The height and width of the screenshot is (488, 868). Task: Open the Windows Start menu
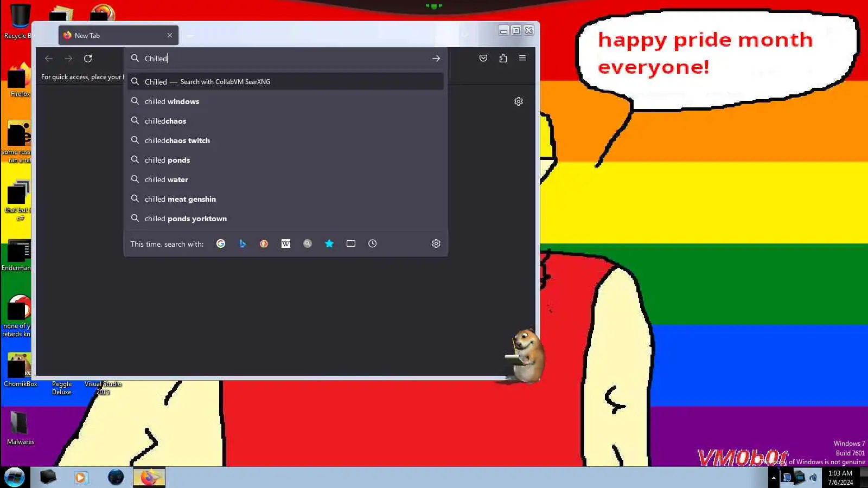(15, 477)
